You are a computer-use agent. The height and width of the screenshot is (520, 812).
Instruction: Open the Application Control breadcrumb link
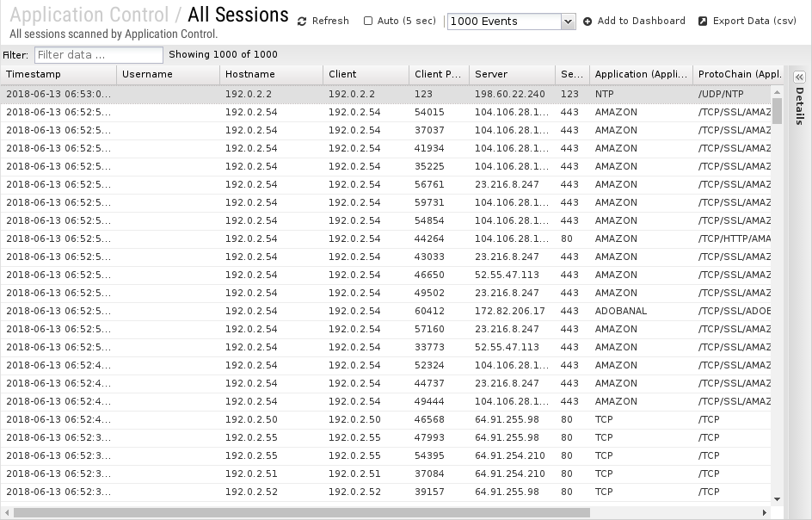(x=89, y=15)
